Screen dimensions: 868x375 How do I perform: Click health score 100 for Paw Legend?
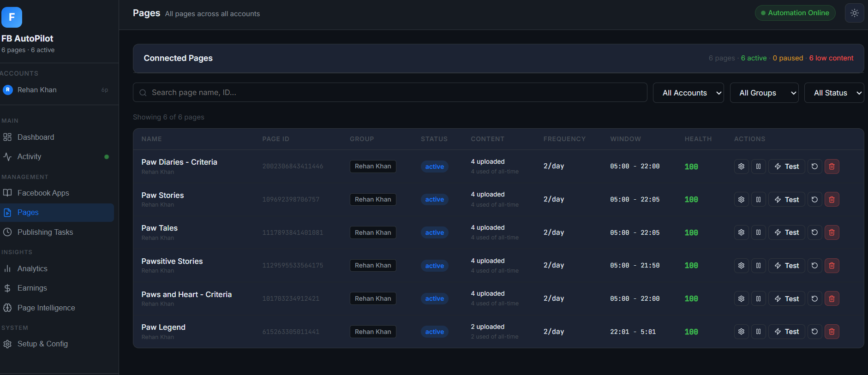tap(691, 332)
